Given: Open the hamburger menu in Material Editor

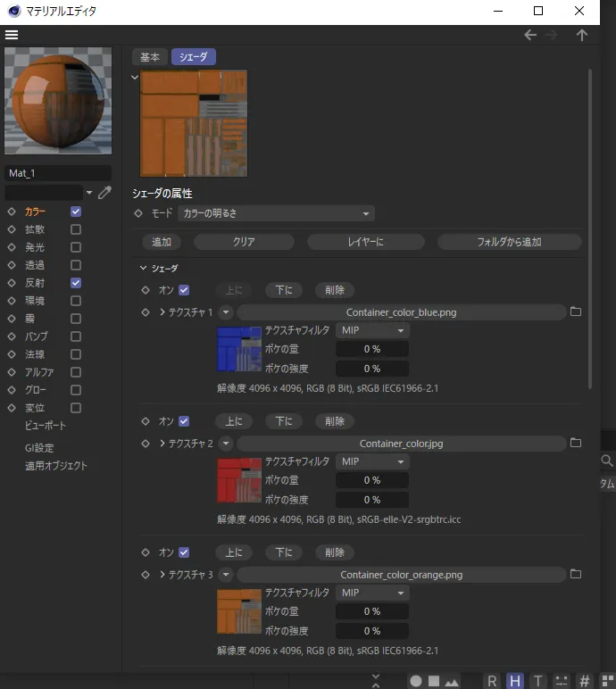Looking at the screenshot, I should coord(12,35).
